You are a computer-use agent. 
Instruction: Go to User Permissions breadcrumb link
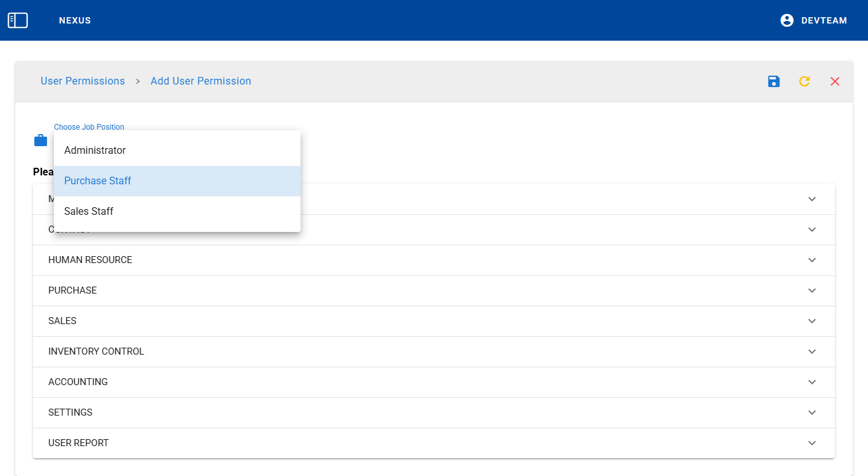click(x=83, y=81)
